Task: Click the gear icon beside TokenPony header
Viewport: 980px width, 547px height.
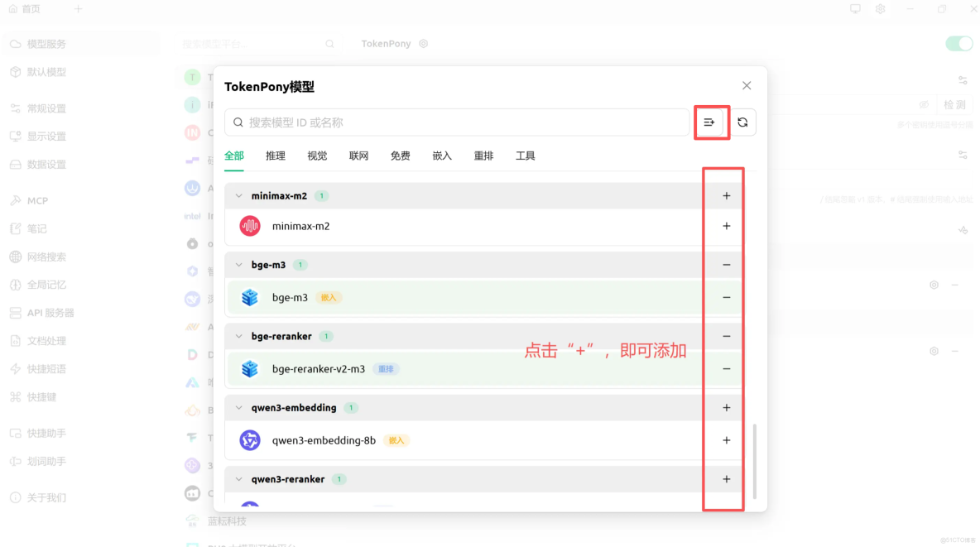Action: tap(423, 43)
